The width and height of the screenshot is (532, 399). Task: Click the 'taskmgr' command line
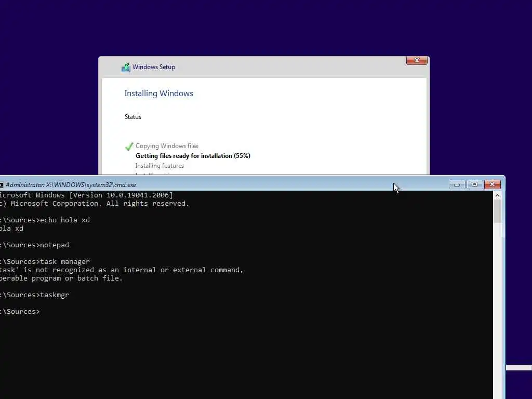[34, 295]
